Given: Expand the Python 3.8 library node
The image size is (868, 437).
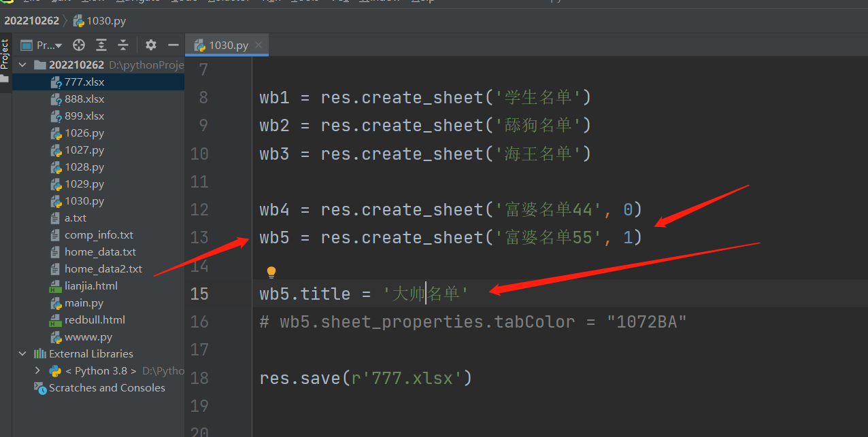Looking at the screenshot, I should click(37, 370).
